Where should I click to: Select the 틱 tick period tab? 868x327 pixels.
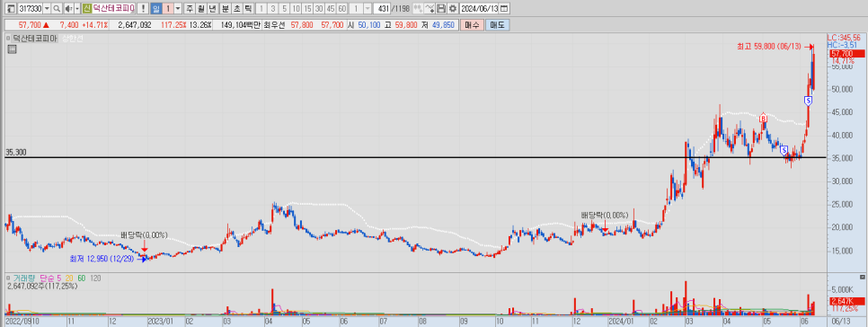point(248,9)
